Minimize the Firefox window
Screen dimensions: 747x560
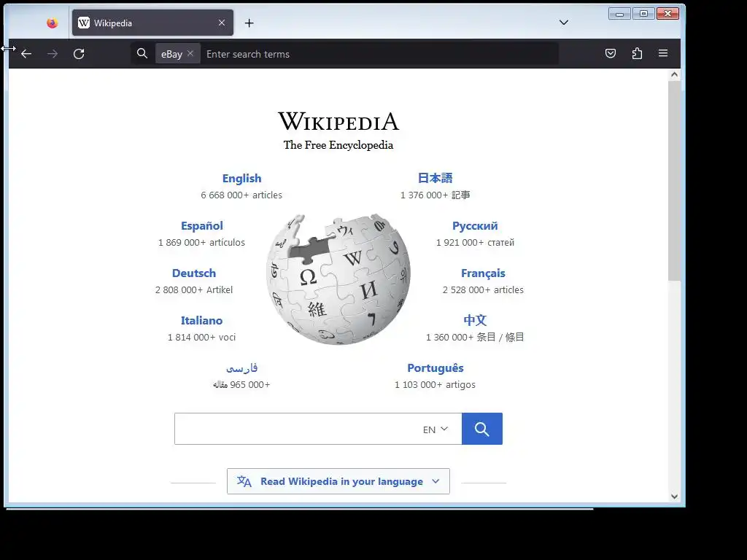pos(619,13)
